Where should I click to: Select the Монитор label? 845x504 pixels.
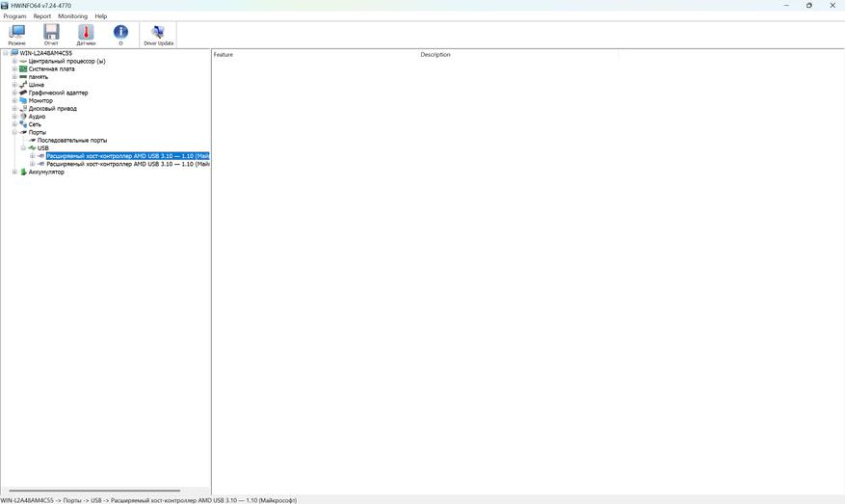coord(40,100)
